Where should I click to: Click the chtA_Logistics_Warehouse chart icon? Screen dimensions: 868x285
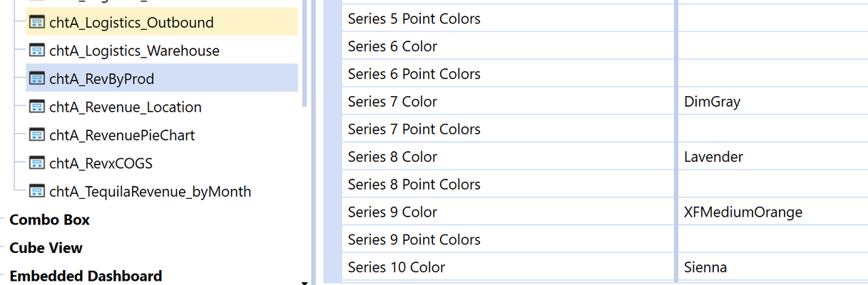coord(37,51)
